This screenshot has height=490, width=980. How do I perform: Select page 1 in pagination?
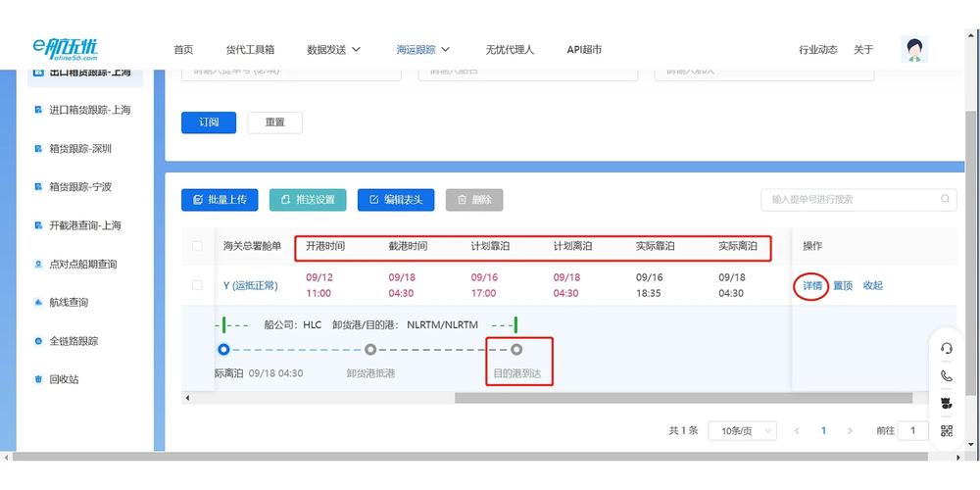coord(824,430)
